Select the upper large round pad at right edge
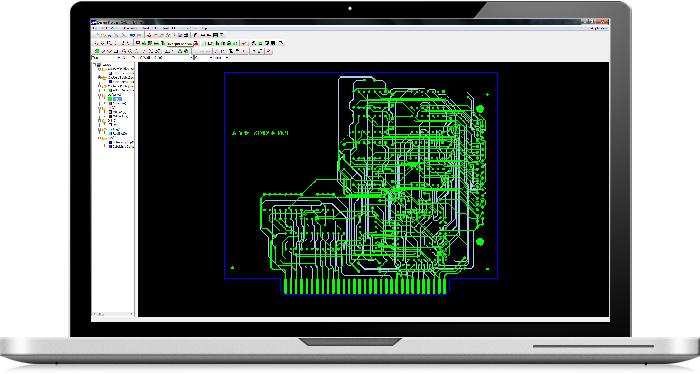 coord(480,109)
